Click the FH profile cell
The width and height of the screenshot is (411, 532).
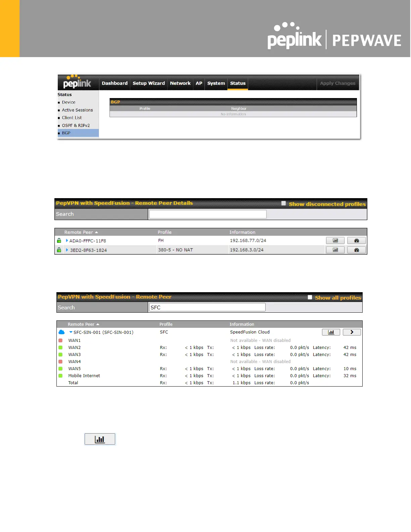pos(161,240)
